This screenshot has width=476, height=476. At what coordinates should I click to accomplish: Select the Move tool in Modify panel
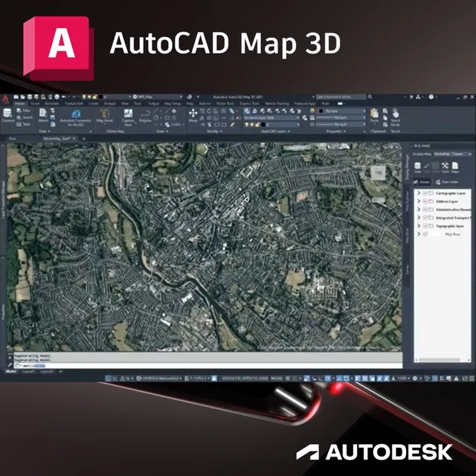(193, 115)
